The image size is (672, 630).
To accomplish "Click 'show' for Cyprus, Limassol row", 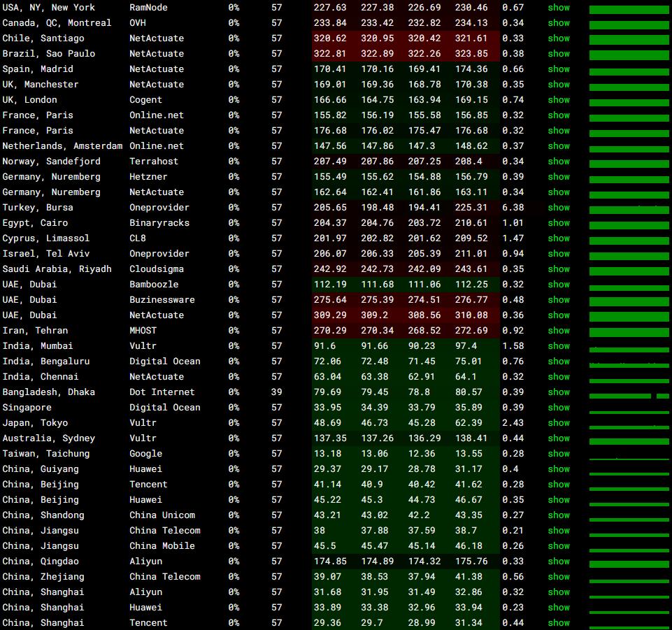I will 559,238.
